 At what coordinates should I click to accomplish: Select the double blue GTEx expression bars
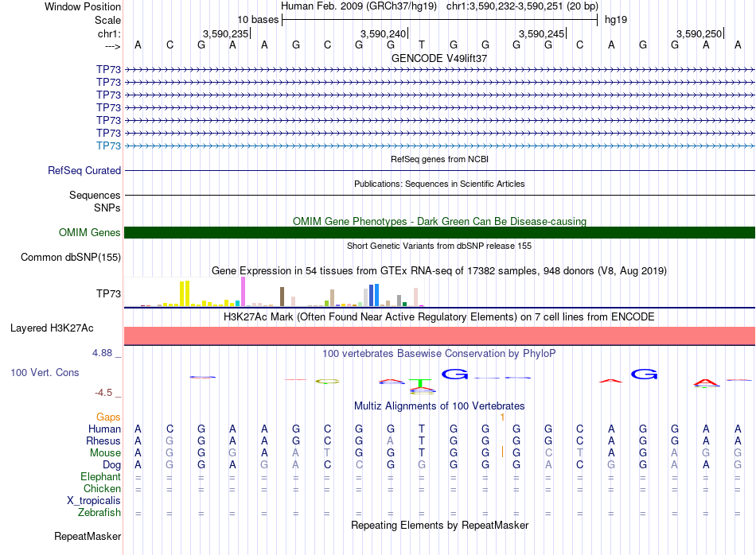pos(374,295)
